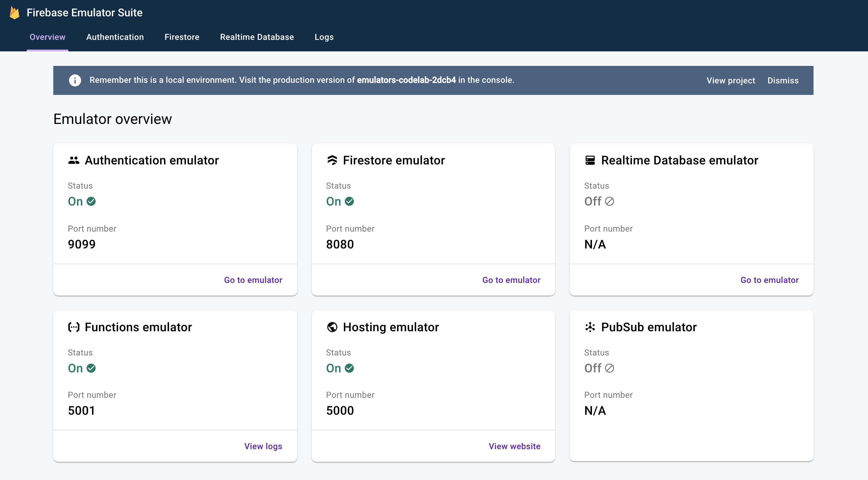View website for Hosting emulator
The width and height of the screenshot is (868, 480).
coord(514,446)
